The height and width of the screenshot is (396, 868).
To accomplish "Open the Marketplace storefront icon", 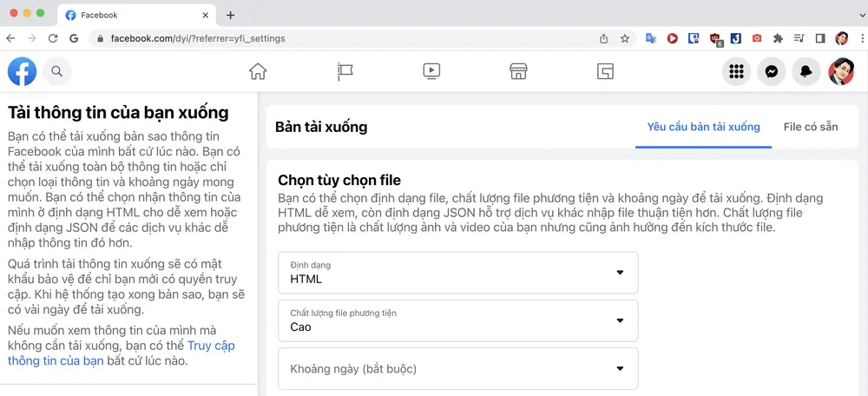I will click(x=518, y=71).
